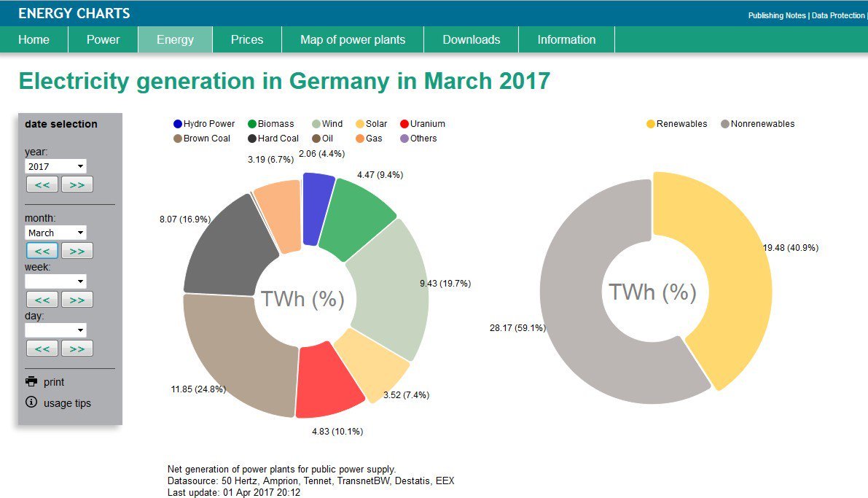
Task: Expand the empty day dropdown
Action: pyautogui.click(x=55, y=330)
